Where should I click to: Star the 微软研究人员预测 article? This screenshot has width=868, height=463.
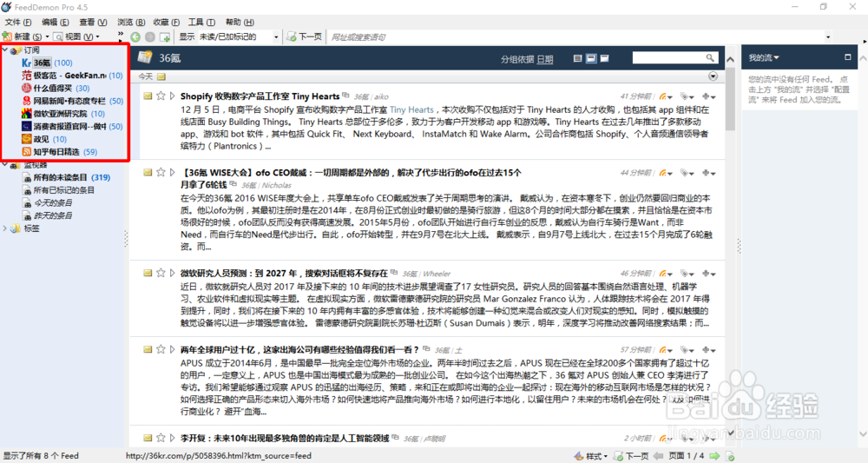161,273
